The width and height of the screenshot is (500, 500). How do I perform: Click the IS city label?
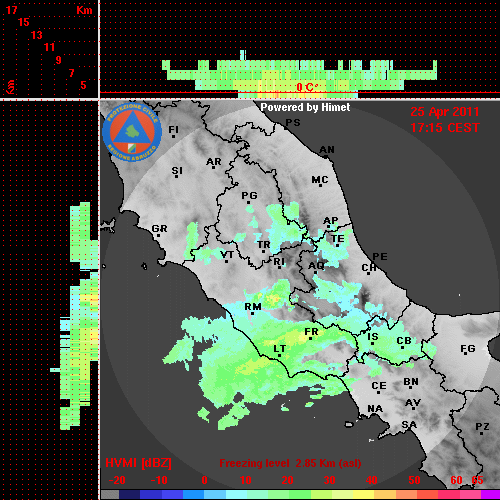372,338
